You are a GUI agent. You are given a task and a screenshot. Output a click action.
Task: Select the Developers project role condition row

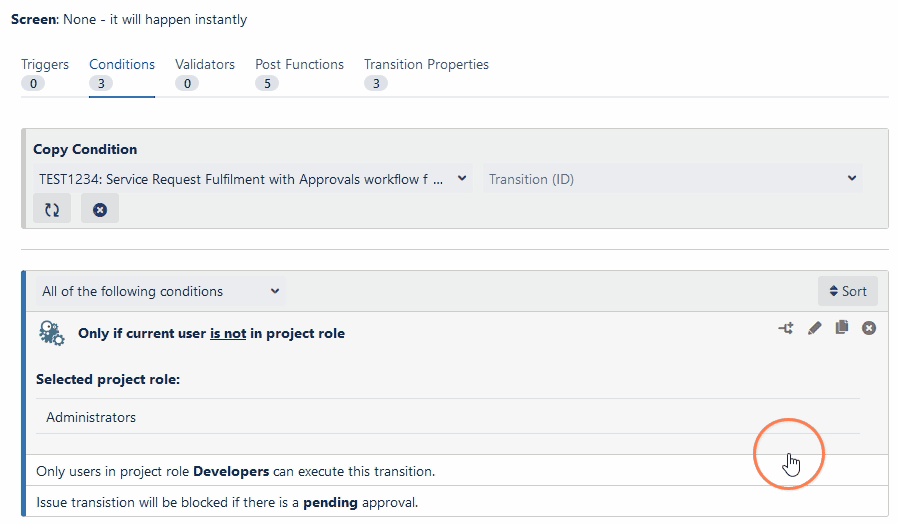click(x=235, y=471)
